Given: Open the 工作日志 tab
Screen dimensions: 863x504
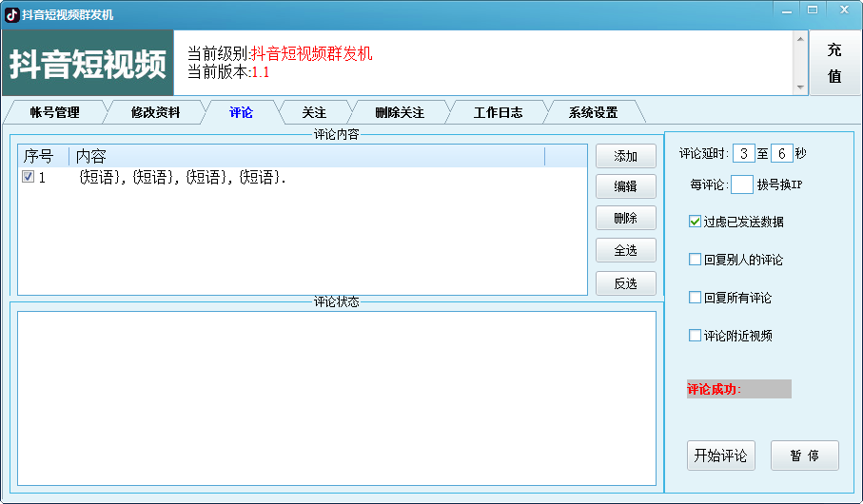Looking at the screenshot, I should 498,112.
